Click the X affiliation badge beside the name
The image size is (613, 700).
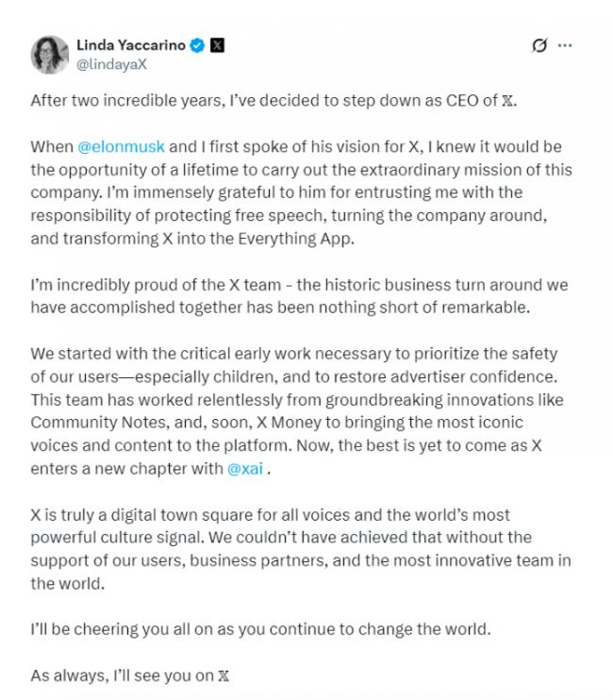[217, 45]
